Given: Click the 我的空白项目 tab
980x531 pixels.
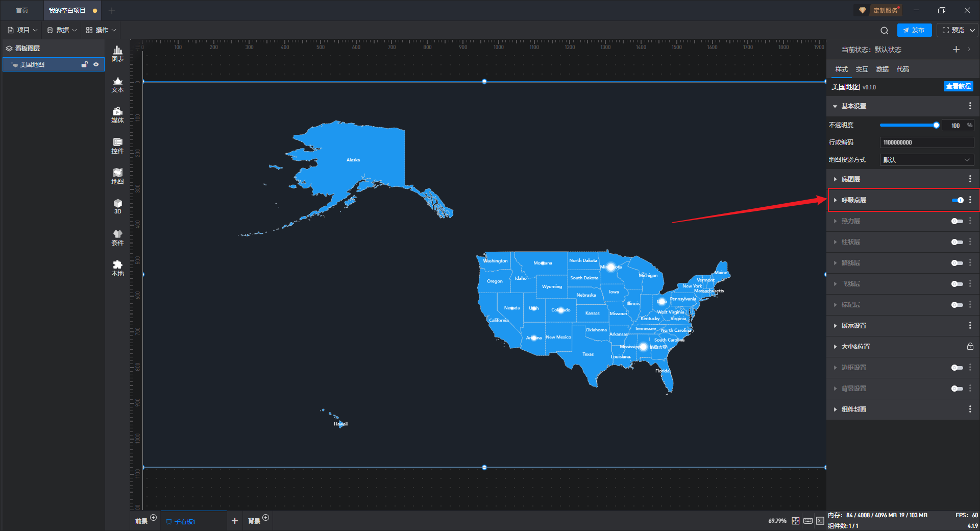Looking at the screenshot, I should coord(72,10).
